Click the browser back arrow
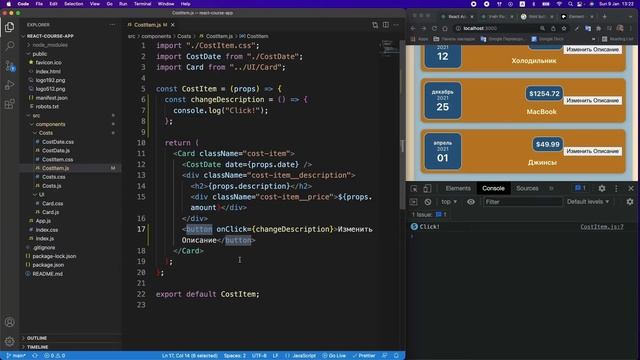640x360 pixels. 413,29
